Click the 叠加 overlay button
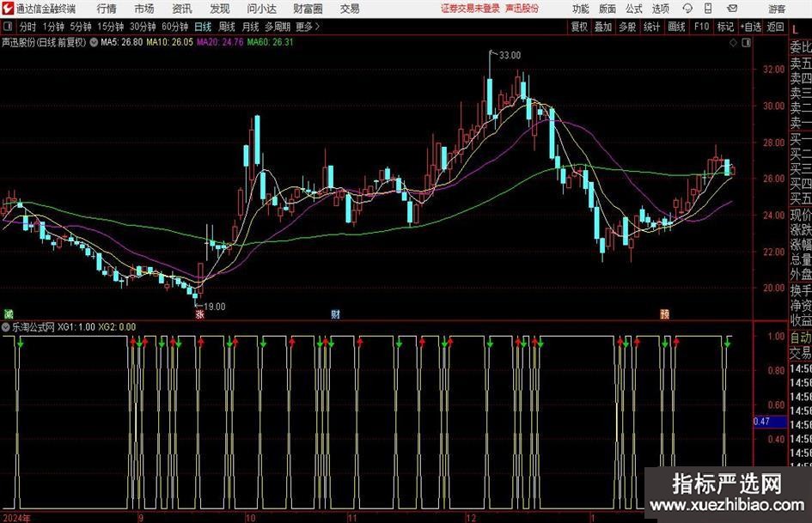 tap(603, 27)
